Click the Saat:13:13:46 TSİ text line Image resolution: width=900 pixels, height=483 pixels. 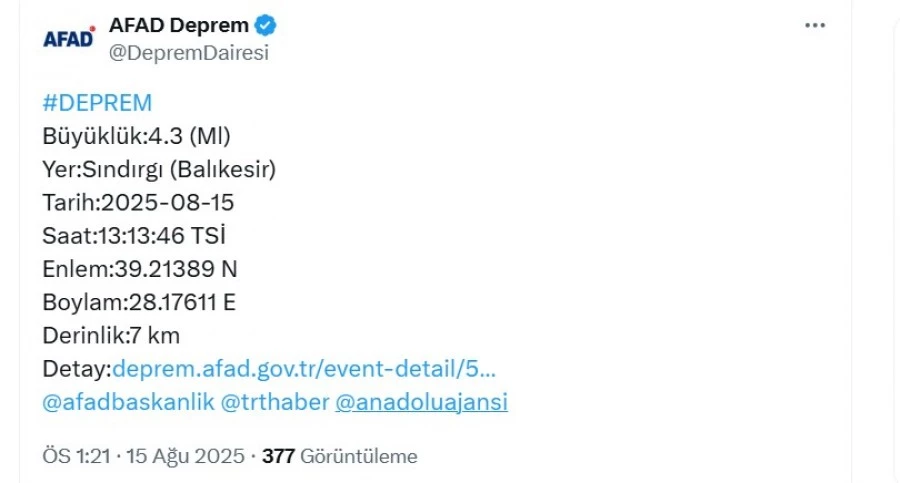134,235
